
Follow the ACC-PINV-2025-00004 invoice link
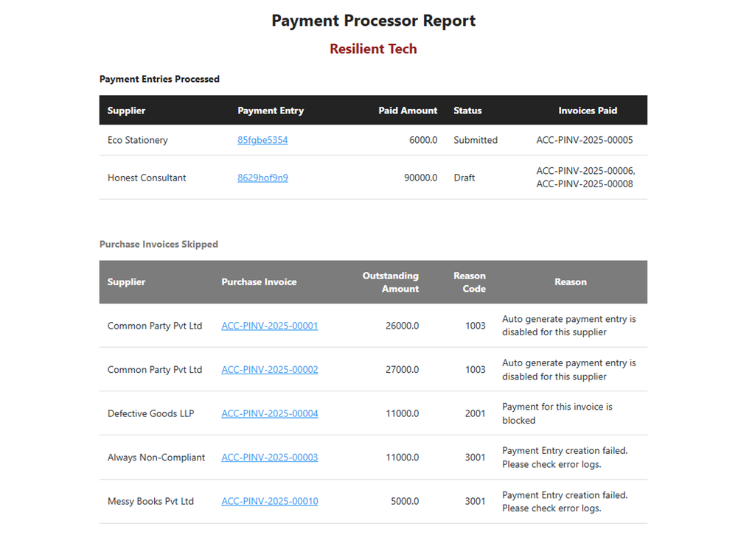click(270, 413)
